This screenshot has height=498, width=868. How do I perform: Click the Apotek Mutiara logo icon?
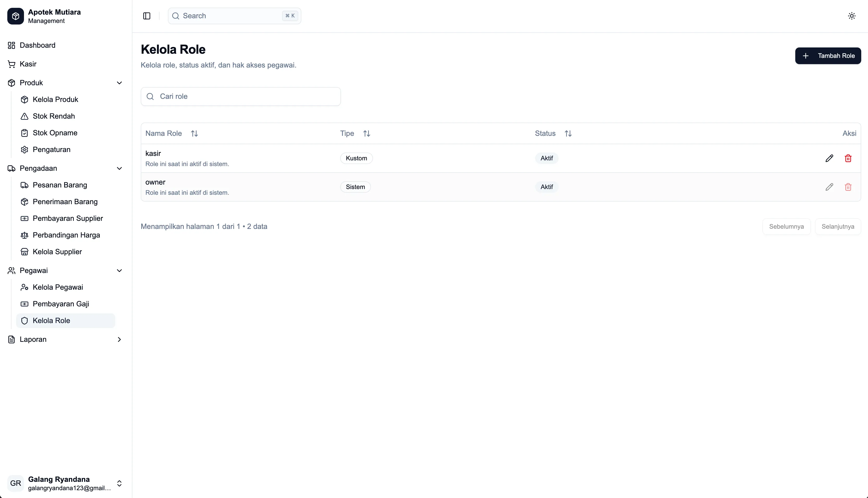click(x=15, y=16)
